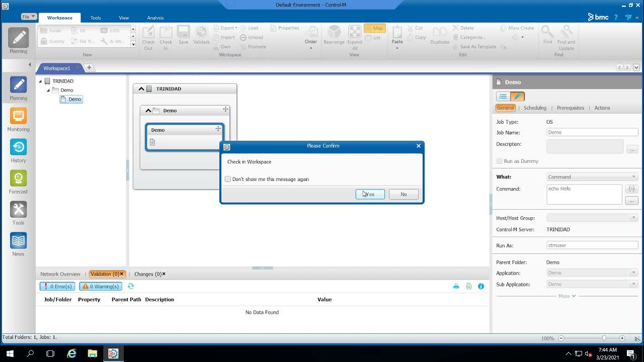The width and height of the screenshot is (644, 362).
Task: Add a new workspace tab
Action: pyautogui.click(x=89, y=68)
